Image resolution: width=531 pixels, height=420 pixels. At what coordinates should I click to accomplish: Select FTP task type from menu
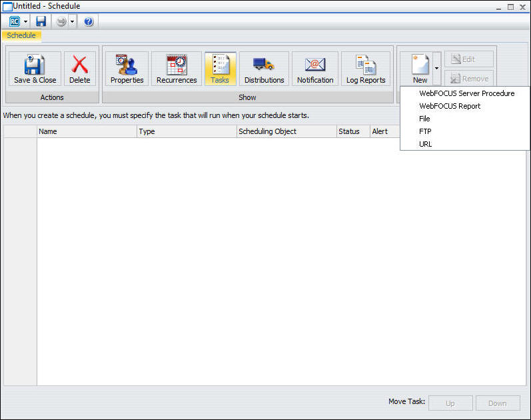[x=465, y=131]
